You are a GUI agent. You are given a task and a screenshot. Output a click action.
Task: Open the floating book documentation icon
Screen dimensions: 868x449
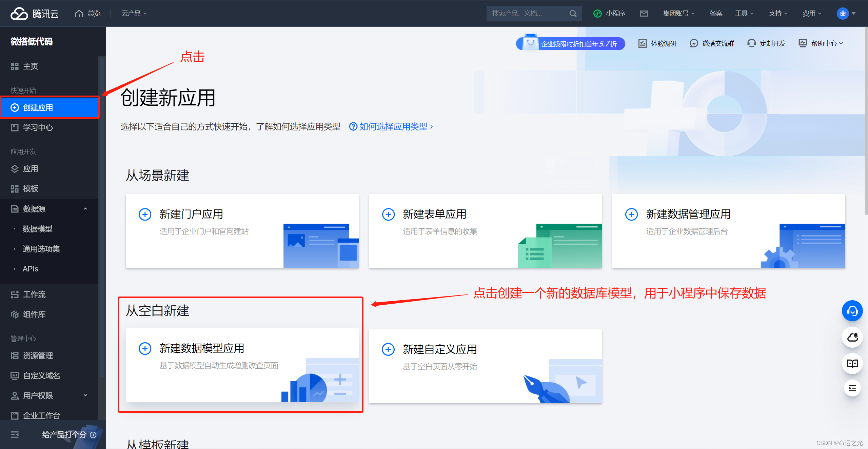pos(852,364)
